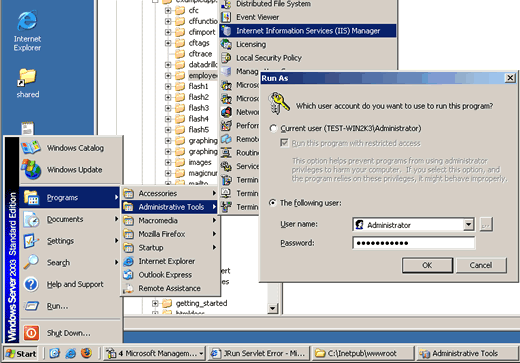Click the user icon in User name field
The height and width of the screenshot is (363, 520).
pyautogui.click(x=359, y=225)
